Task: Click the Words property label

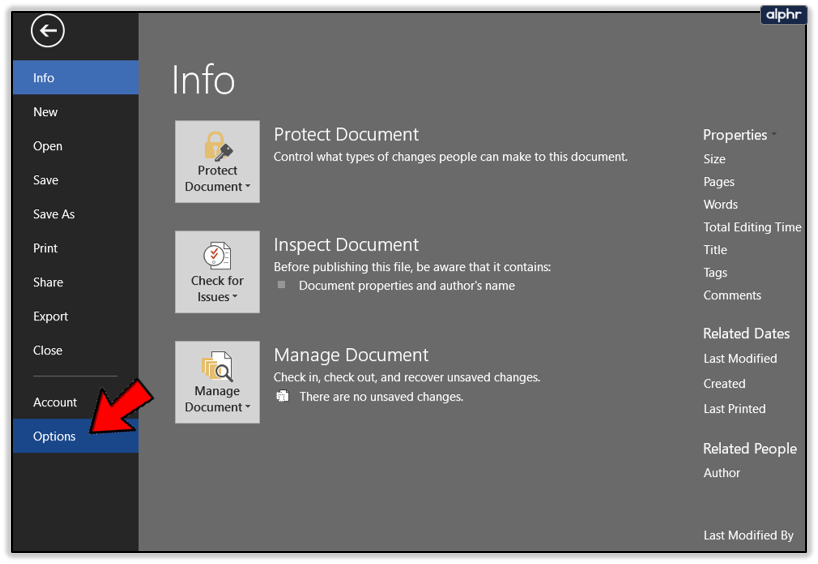Action: pyautogui.click(x=720, y=205)
